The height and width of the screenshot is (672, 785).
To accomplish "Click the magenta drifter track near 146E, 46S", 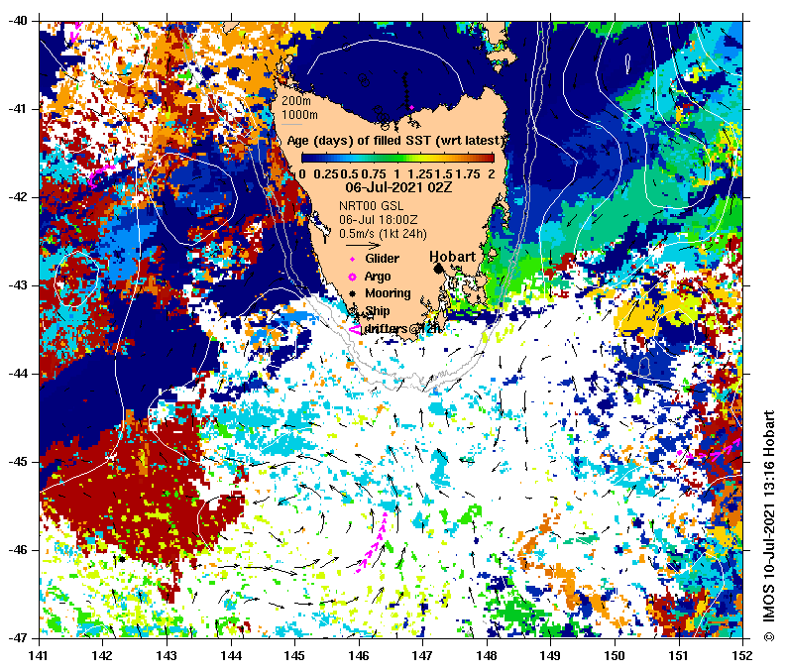I will tap(372, 543).
